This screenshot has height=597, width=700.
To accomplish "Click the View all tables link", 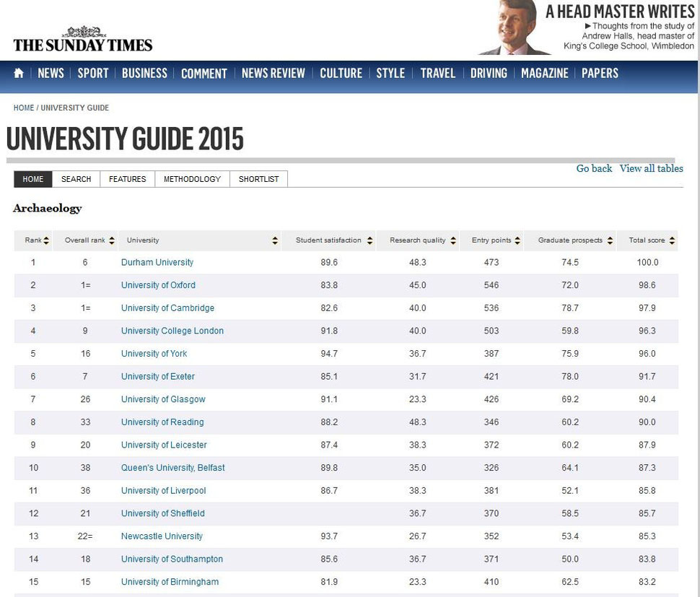I will [652, 168].
